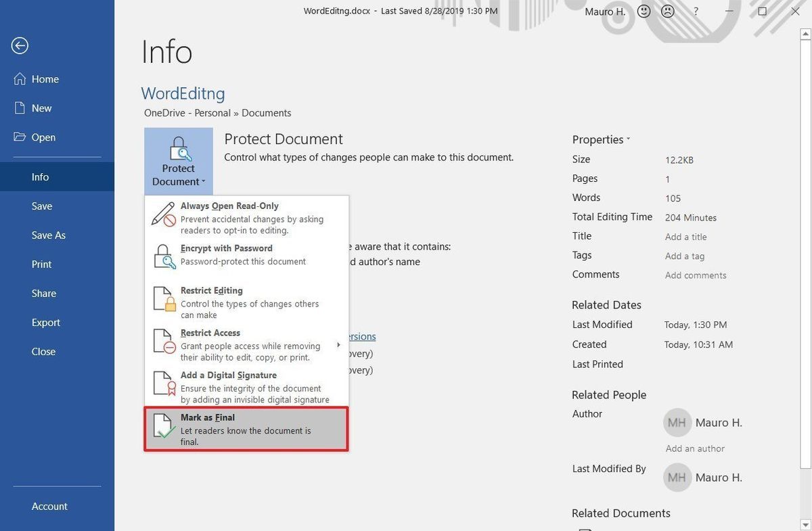812x531 pixels.
Task: Click the Mark as Final checkmark icon
Action: pos(163,425)
